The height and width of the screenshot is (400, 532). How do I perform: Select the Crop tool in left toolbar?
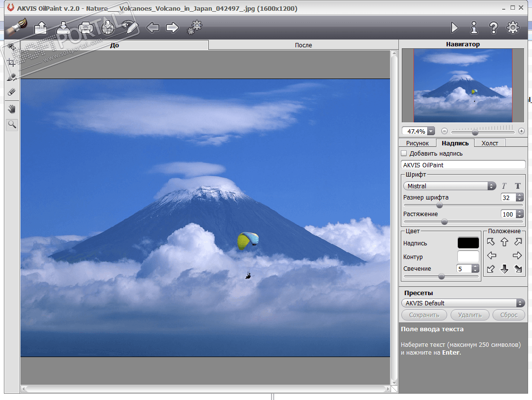coord(12,62)
